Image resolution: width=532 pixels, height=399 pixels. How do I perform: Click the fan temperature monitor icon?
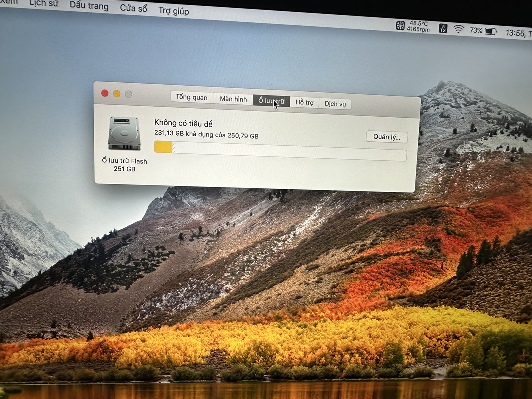[x=400, y=25]
